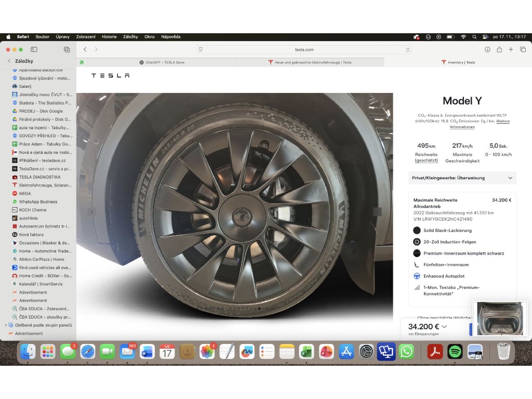This screenshot has height=399, width=532.
Task: Open the App Store in the Dock
Action: tap(347, 352)
